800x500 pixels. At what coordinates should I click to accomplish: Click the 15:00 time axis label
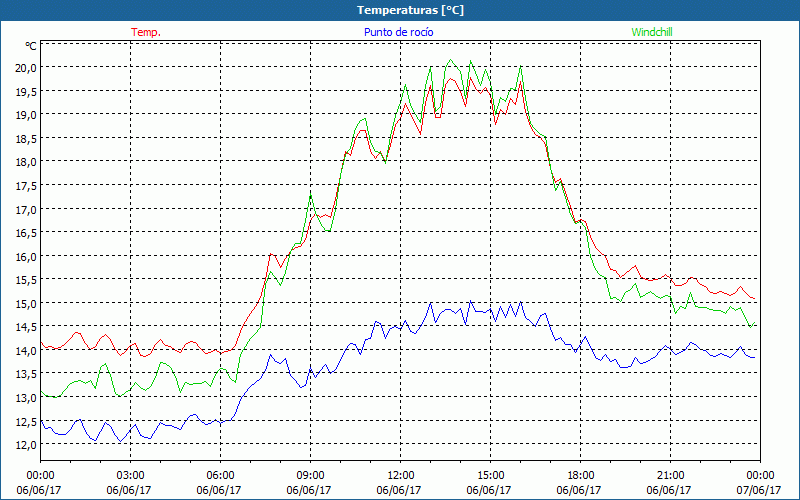click(x=490, y=475)
